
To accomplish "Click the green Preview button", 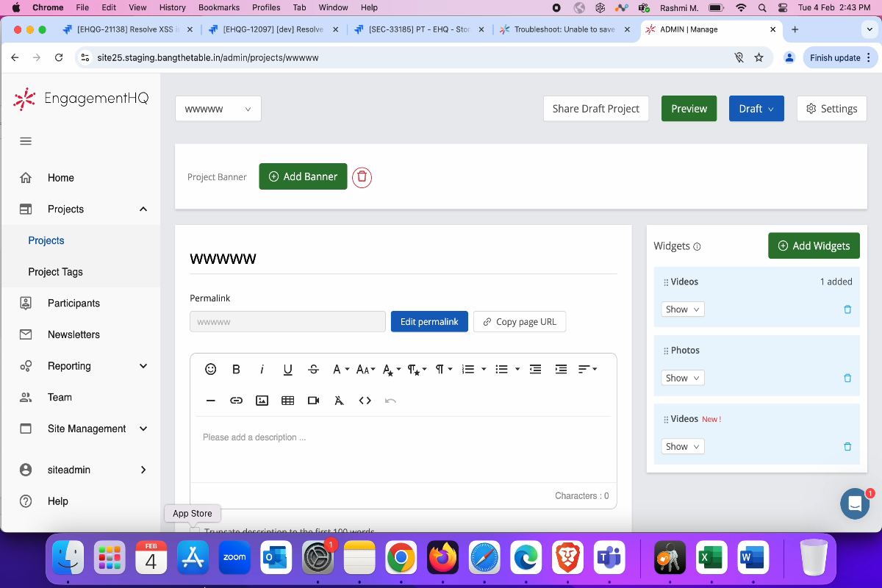I will [x=689, y=109].
